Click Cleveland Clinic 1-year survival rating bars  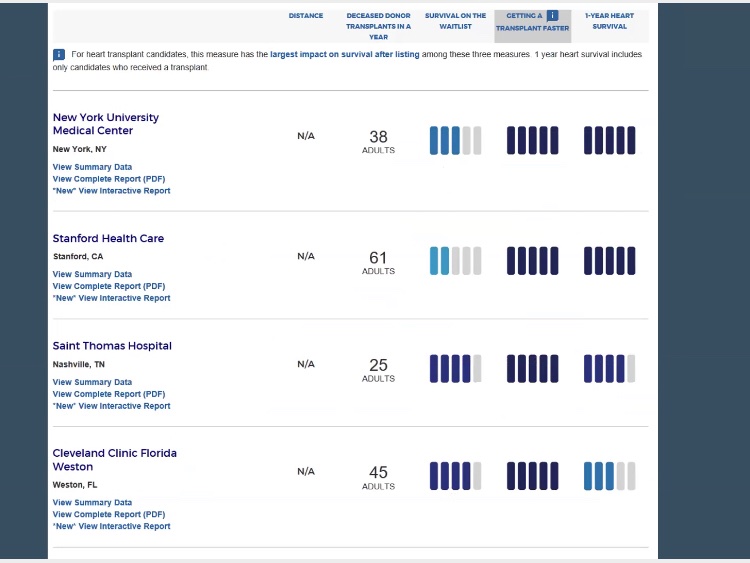pyautogui.click(x=609, y=476)
